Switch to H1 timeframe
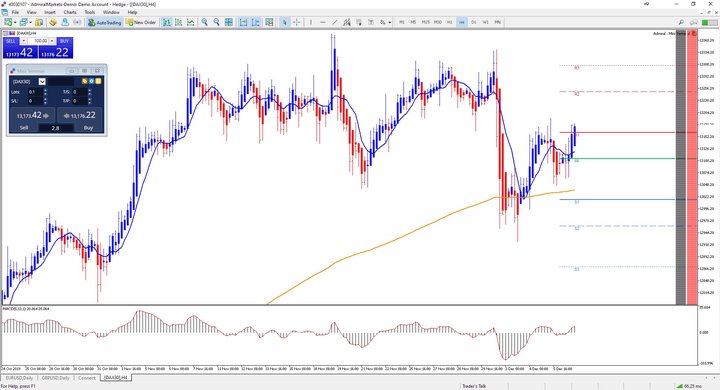The height and width of the screenshot is (390, 720). pyautogui.click(x=450, y=22)
